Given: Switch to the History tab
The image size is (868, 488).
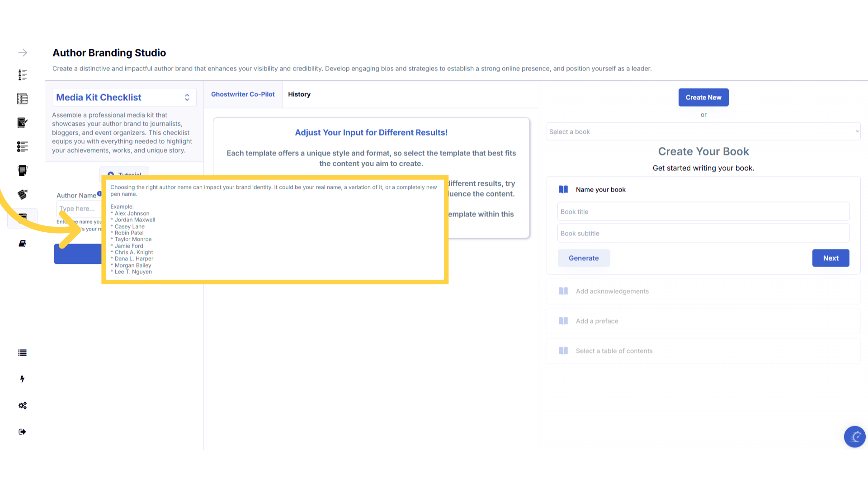Looking at the screenshot, I should point(299,94).
